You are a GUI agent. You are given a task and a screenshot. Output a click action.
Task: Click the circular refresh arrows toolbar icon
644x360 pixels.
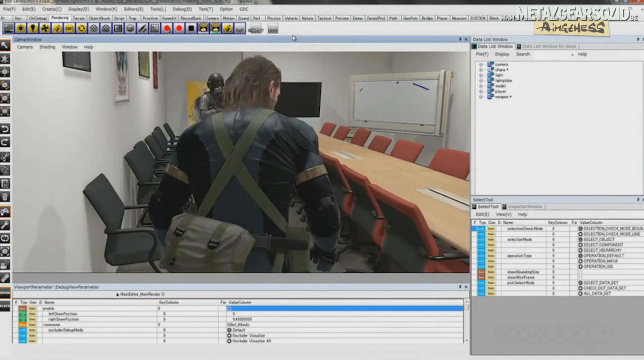[x=82, y=28]
